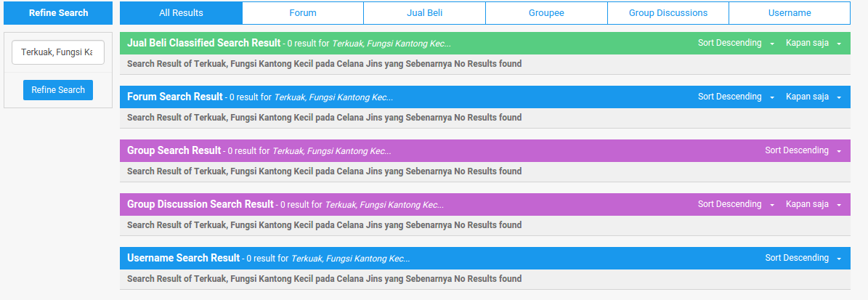Open Sort Descending dropdown in Username results
Viewport: 868px width, 300px height.
(803, 258)
